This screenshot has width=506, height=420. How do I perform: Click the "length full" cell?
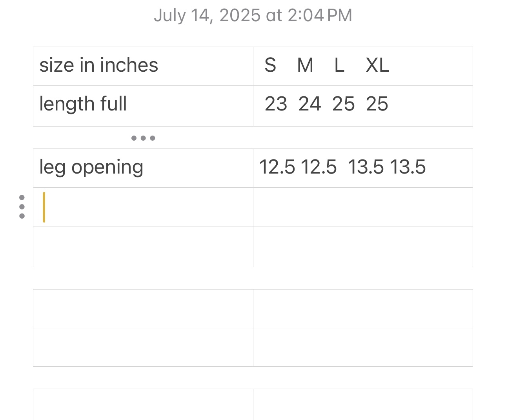(143, 105)
